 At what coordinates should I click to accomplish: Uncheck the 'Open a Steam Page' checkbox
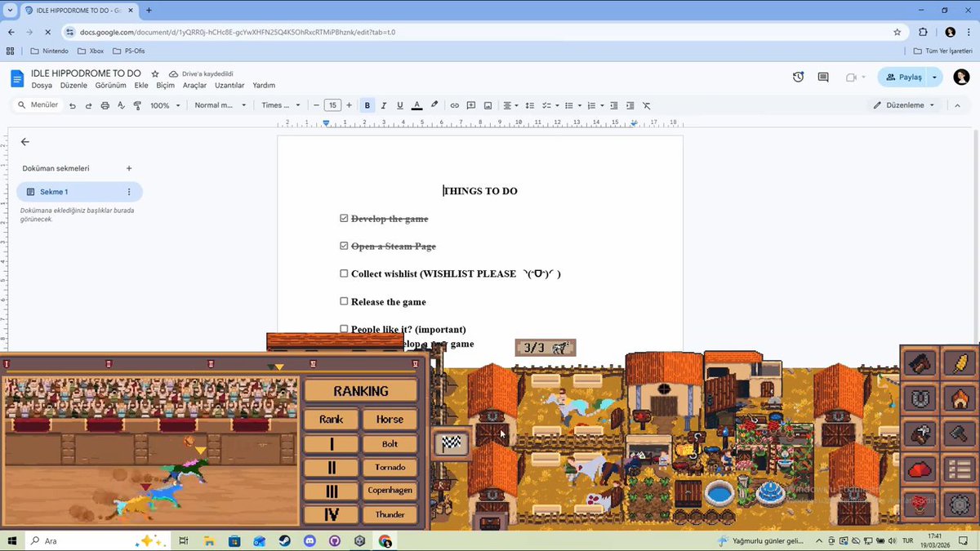click(x=344, y=246)
